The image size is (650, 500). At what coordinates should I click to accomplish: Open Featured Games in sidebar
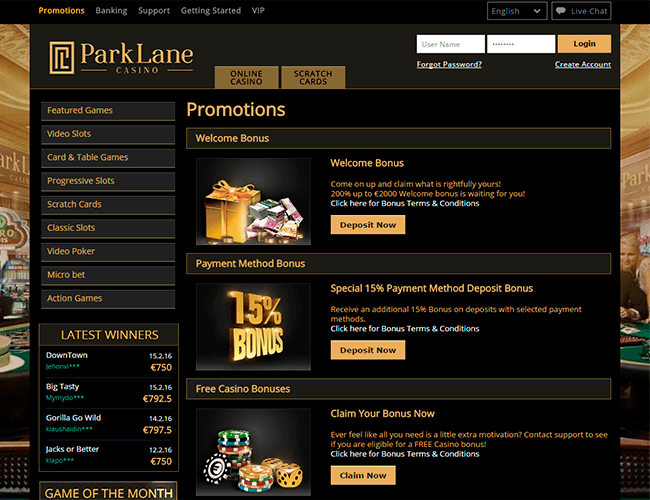click(108, 111)
